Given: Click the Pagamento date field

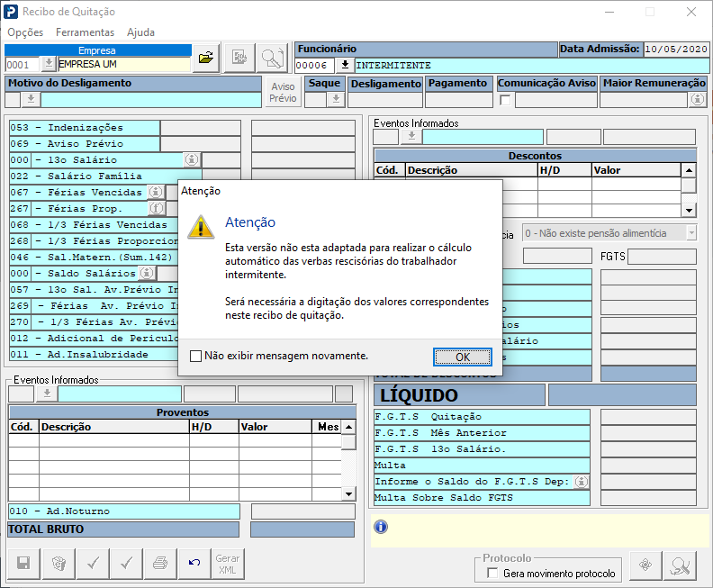Looking at the screenshot, I should (459, 100).
